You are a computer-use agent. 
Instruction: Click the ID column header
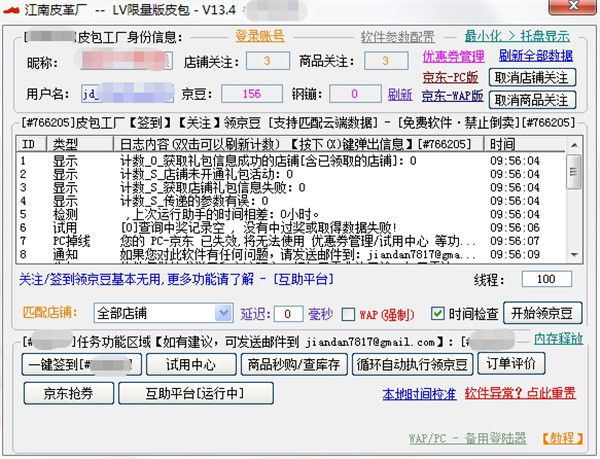pos(31,144)
